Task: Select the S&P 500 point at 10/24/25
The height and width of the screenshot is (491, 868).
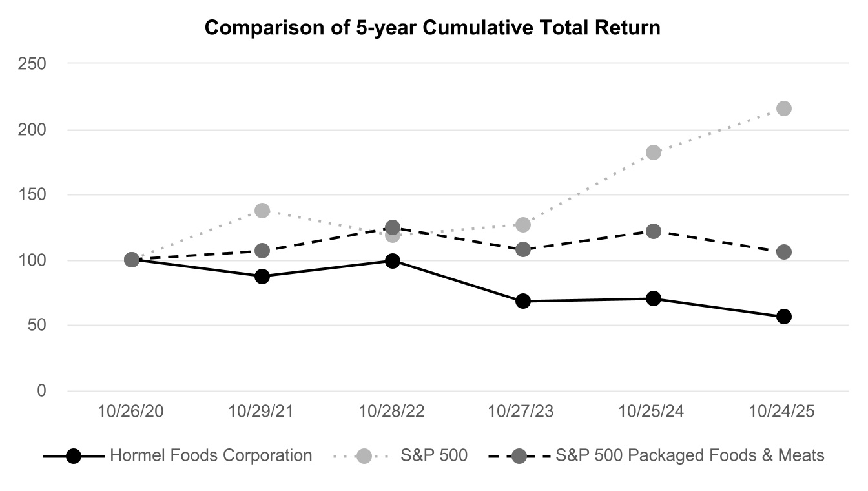Action: [784, 109]
